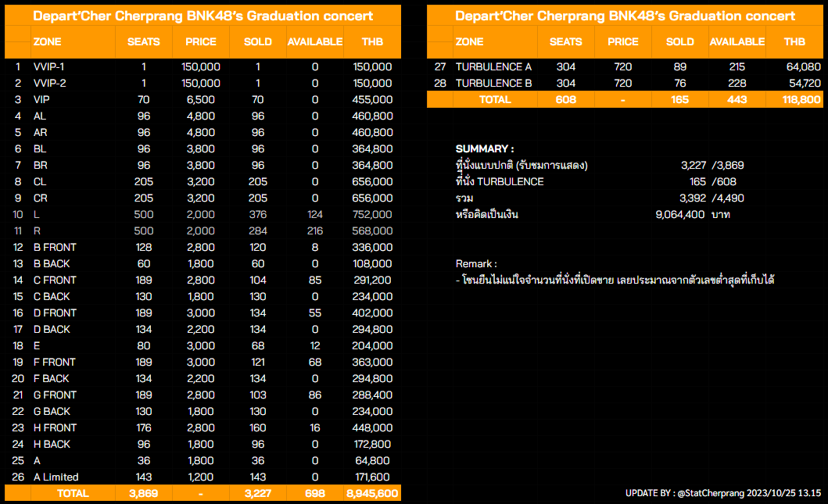The width and height of the screenshot is (828, 504).
Task: Click the summary value 3,392 /4,490
Action: (x=712, y=198)
